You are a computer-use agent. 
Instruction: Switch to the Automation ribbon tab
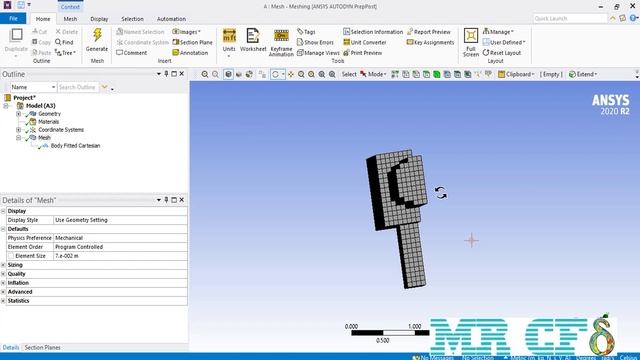[171, 19]
